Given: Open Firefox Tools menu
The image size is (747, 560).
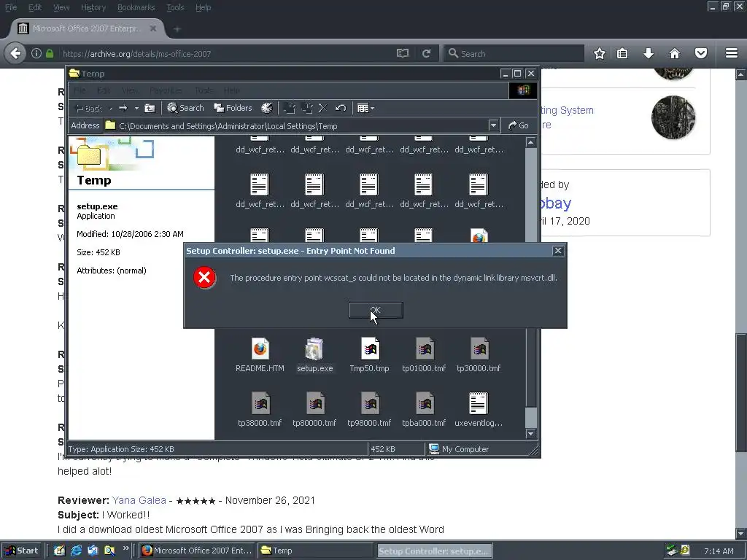Looking at the screenshot, I should [x=175, y=7].
